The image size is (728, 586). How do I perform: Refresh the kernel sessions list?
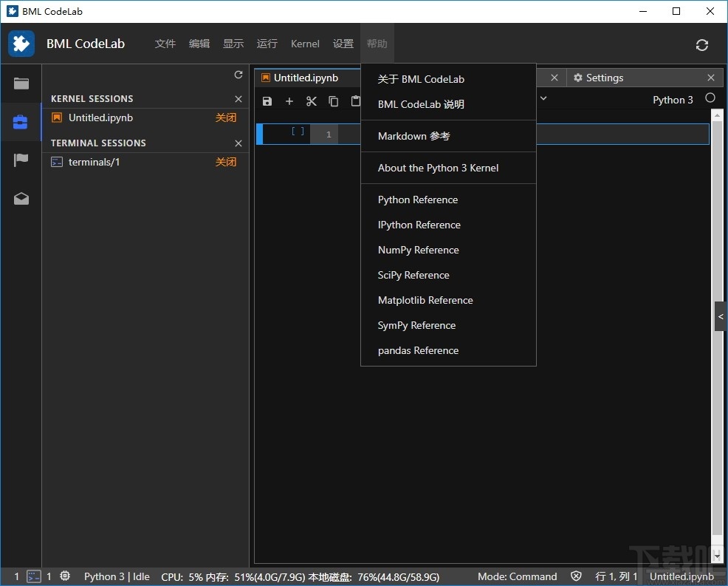(x=238, y=74)
